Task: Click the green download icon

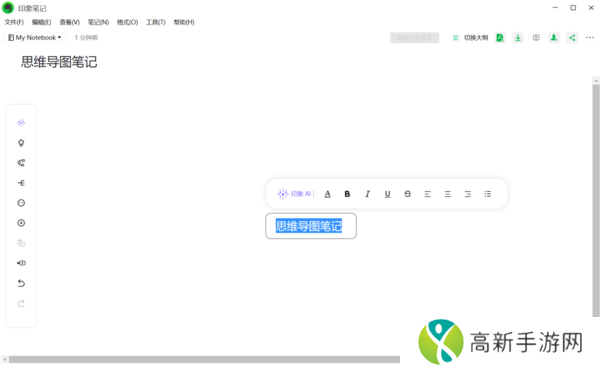Action: pos(518,38)
